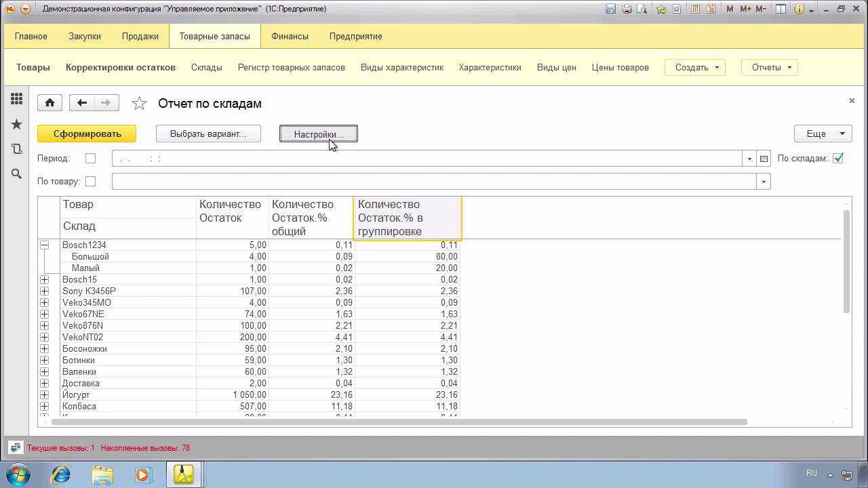The image size is (868, 488).
Task: Switch to the Продажи section tab
Action: [140, 37]
